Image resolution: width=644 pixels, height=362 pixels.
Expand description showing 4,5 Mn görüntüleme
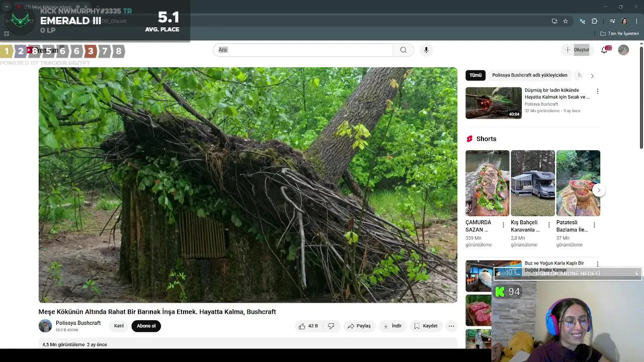248,344
